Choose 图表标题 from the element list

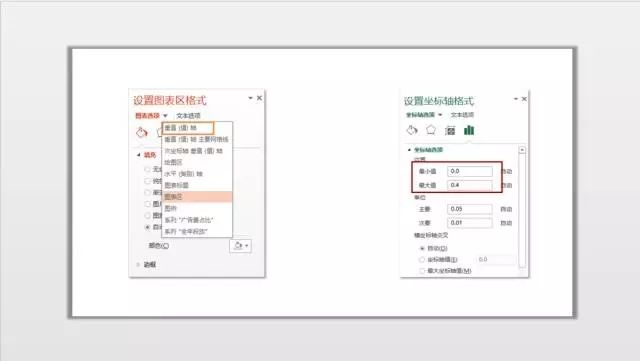[197, 185]
